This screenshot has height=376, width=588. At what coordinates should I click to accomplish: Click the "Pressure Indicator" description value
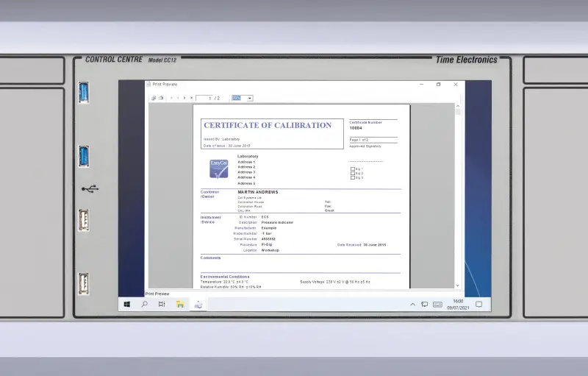[x=277, y=222]
